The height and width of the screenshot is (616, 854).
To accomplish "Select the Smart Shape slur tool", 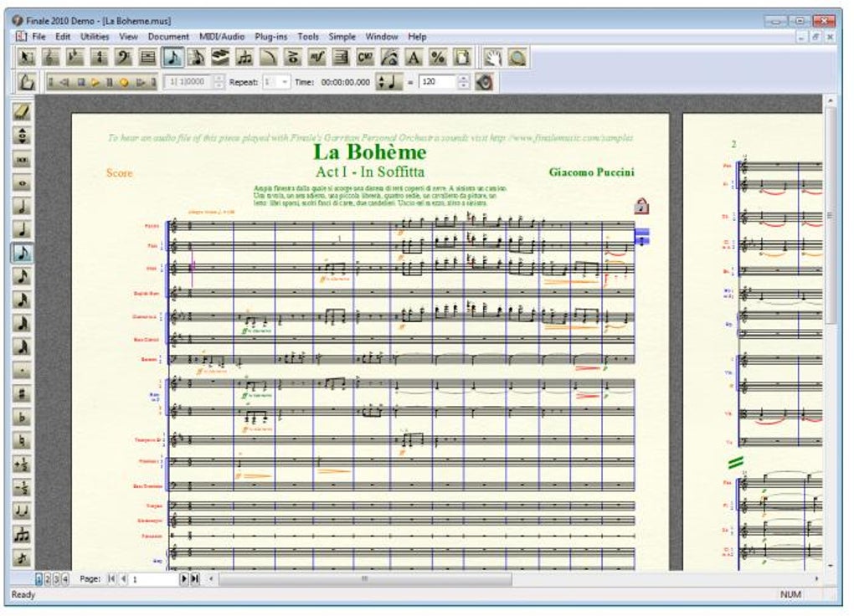I will 269,57.
